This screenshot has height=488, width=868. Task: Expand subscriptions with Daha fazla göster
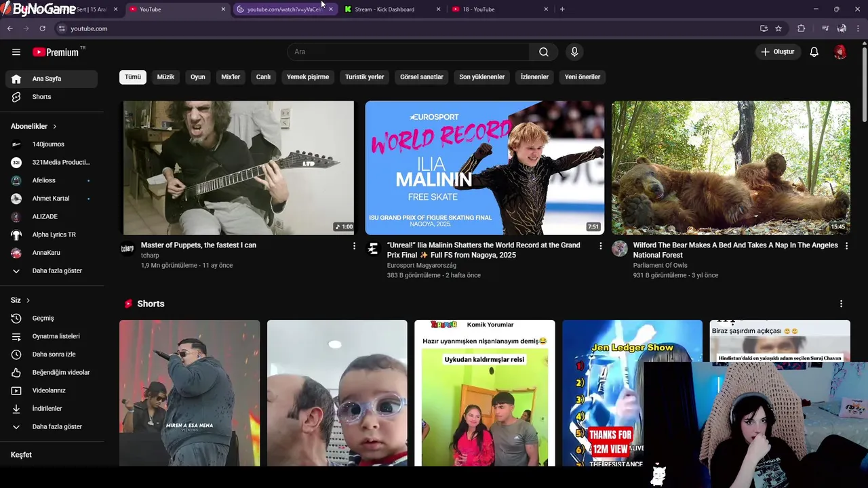click(x=52, y=271)
